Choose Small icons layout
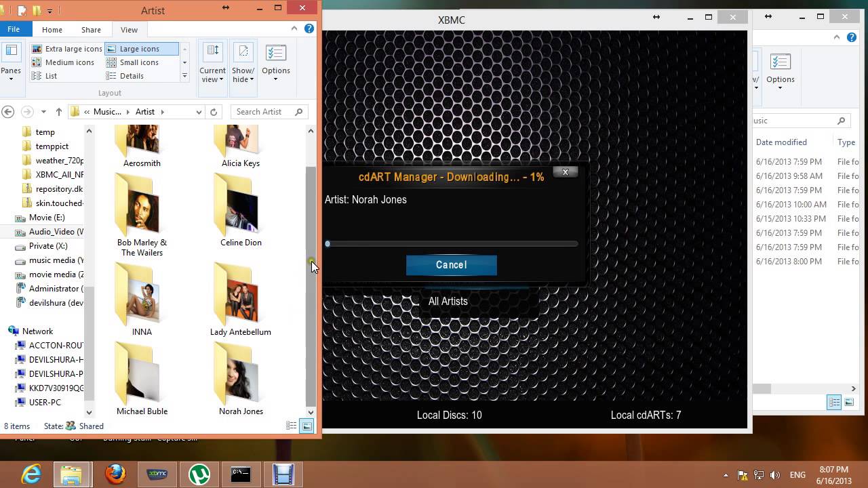 click(x=132, y=62)
